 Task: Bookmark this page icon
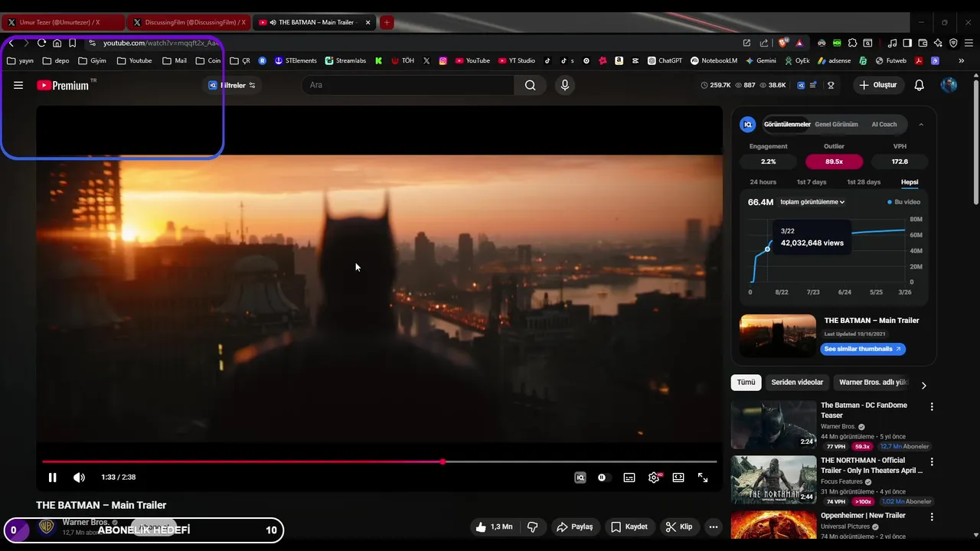72,43
